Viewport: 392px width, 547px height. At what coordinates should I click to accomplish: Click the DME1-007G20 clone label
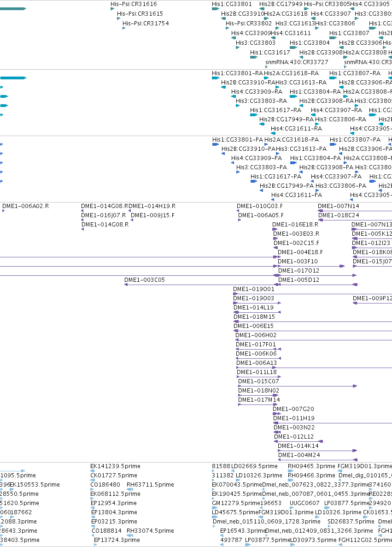(x=293, y=409)
